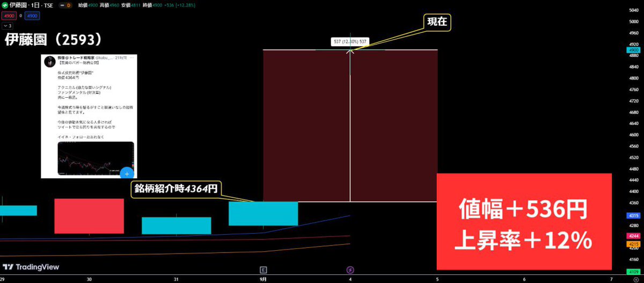The width and height of the screenshot is (644, 283).
Task: Open the E earnings marker
Action: coord(263,270)
